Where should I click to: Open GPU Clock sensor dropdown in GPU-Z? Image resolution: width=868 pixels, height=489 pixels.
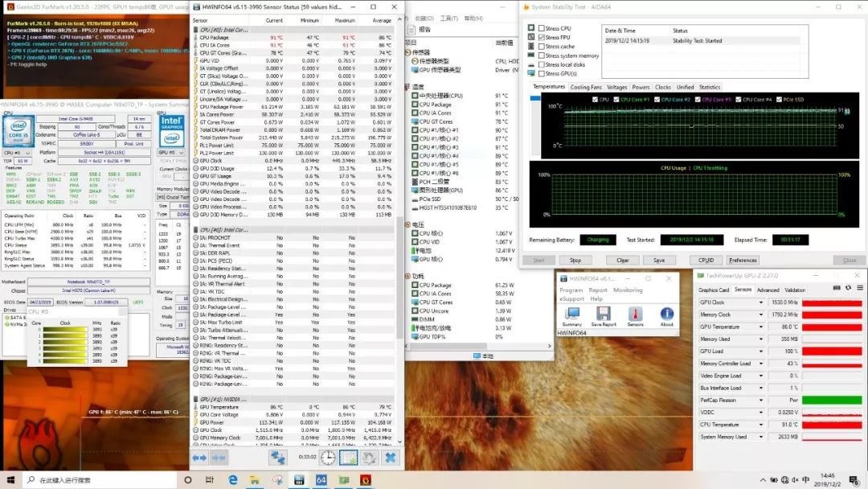pyautogui.click(x=760, y=302)
